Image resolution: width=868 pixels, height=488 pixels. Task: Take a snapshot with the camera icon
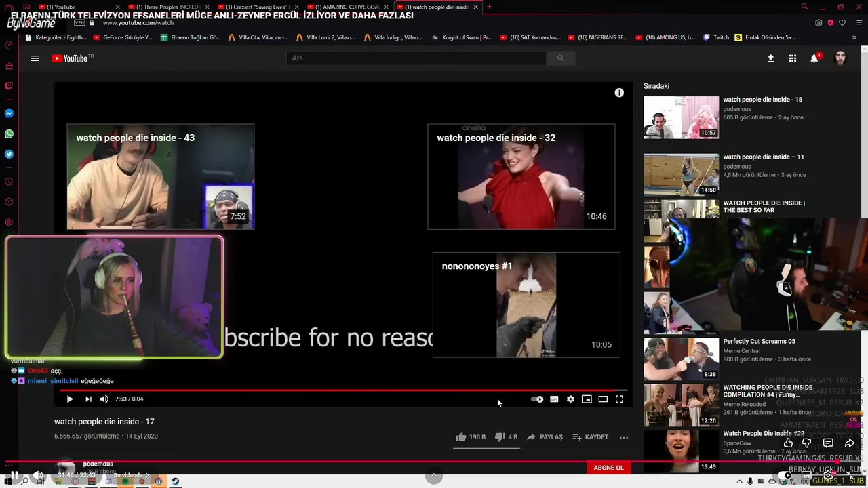[818, 22]
